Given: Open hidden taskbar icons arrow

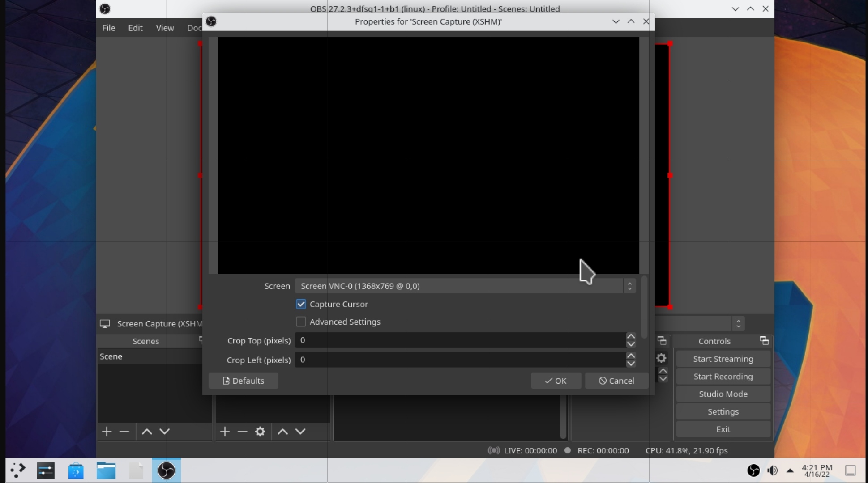Looking at the screenshot, I should [x=791, y=470].
